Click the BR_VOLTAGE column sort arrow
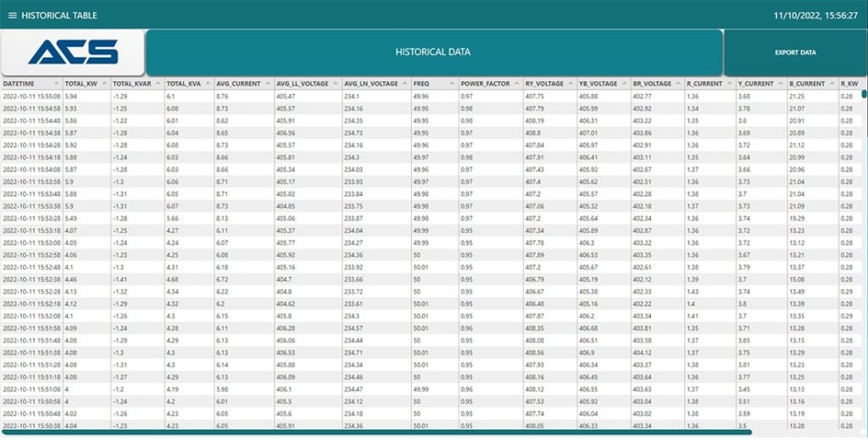868x440 pixels. [677, 84]
